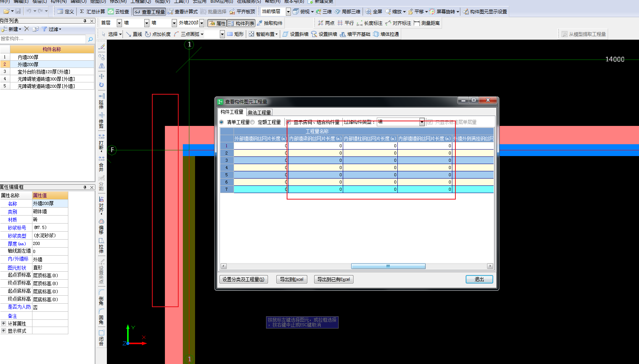
Task: Select 平行 parallel axis tool
Action: (345, 23)
